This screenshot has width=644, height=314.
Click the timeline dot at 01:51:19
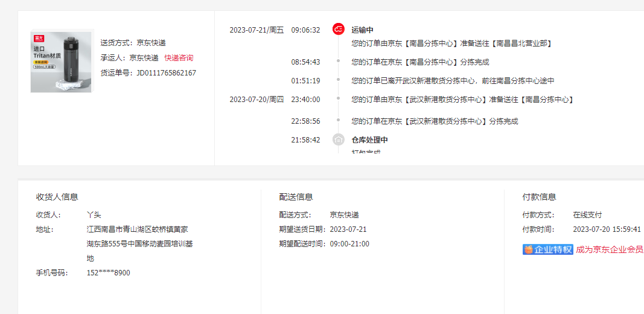click(339, 79)
